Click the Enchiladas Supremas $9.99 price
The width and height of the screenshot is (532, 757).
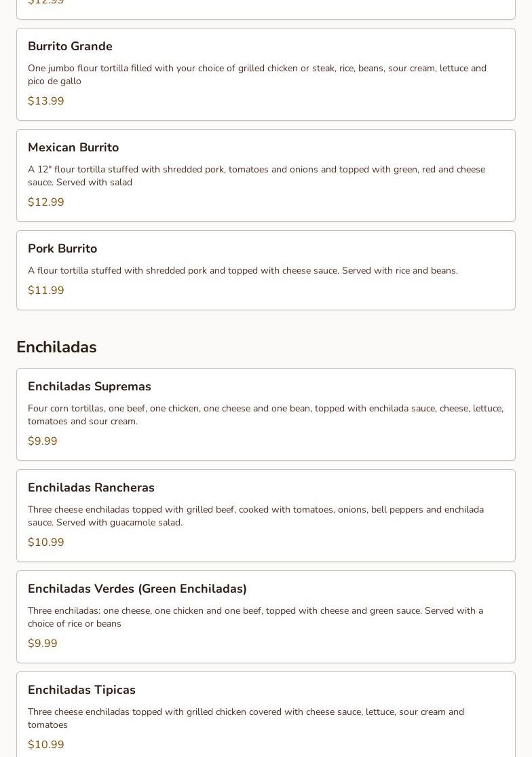[43, 441]
